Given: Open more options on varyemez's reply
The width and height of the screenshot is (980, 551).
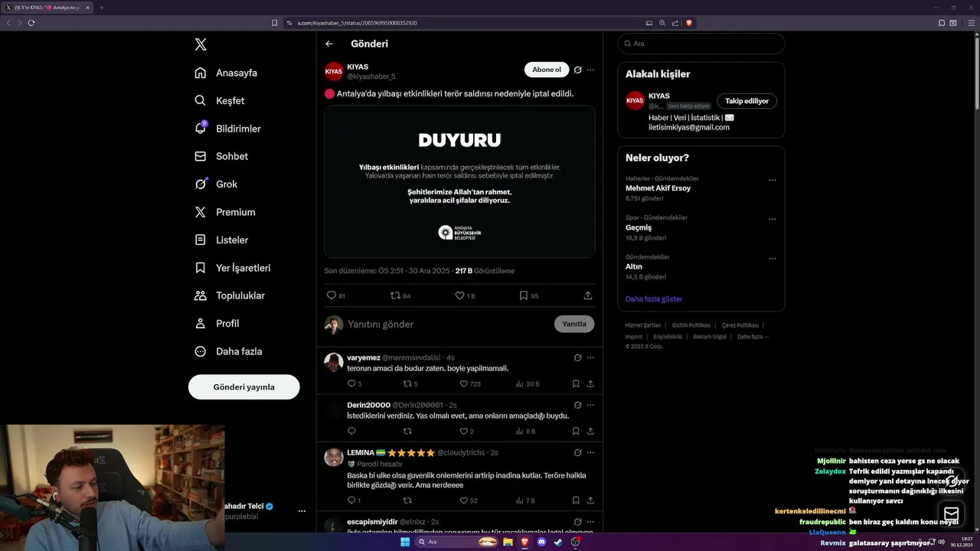Looking at the screenshot, I should (x=590, y=357).
